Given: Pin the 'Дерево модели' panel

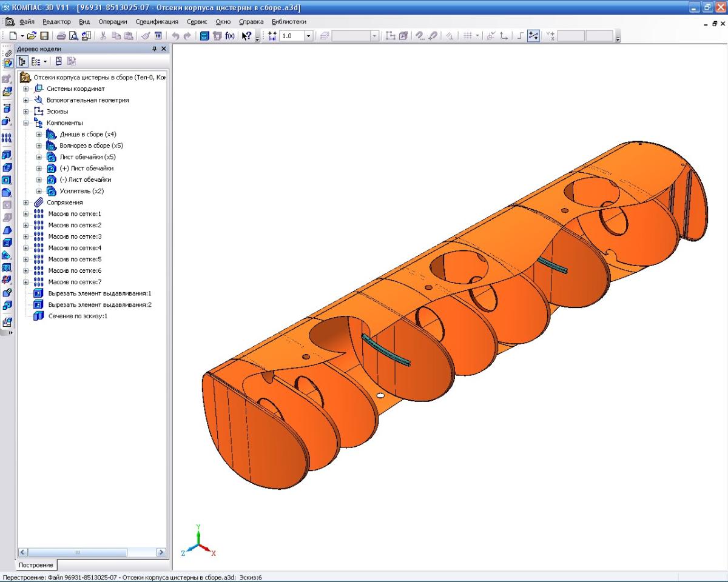Looking at the screenshot, I should [x=154, y=49].
